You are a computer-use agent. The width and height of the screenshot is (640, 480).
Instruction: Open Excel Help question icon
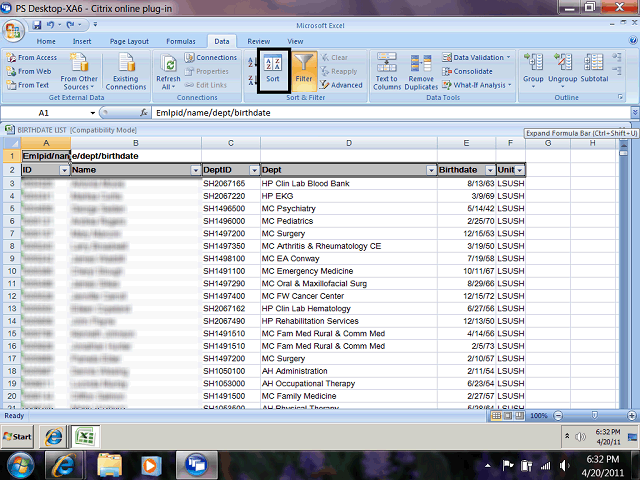(633, 40)
